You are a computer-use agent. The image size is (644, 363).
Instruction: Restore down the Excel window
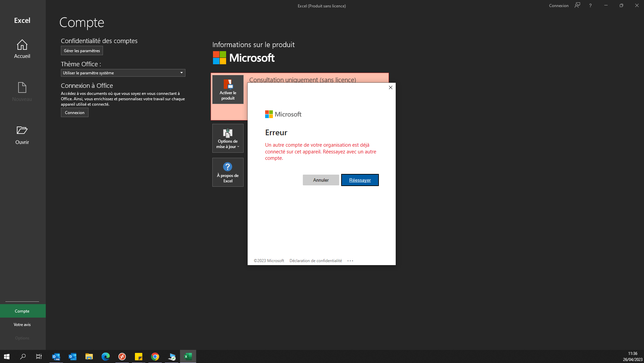coord(621,5)
